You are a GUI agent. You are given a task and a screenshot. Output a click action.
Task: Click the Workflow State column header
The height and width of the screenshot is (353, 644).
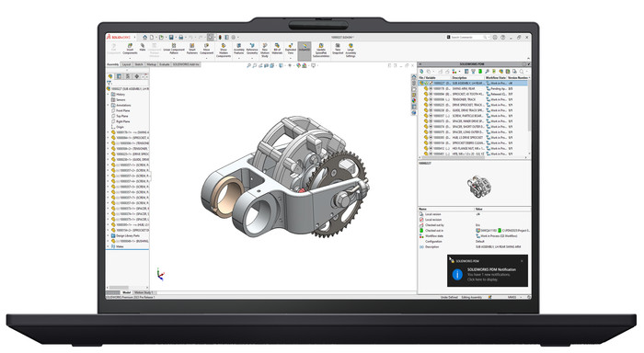pos(496,77)
